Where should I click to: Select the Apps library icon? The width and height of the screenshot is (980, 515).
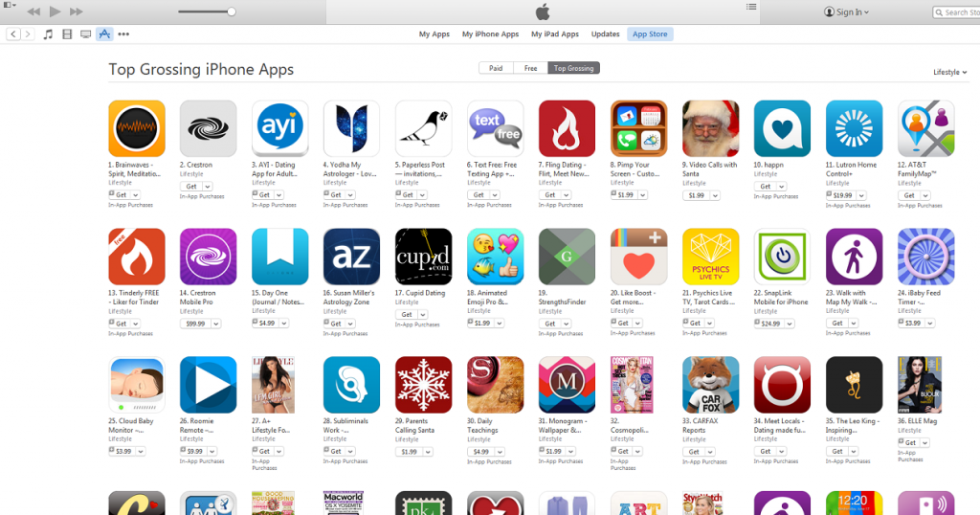104,34
